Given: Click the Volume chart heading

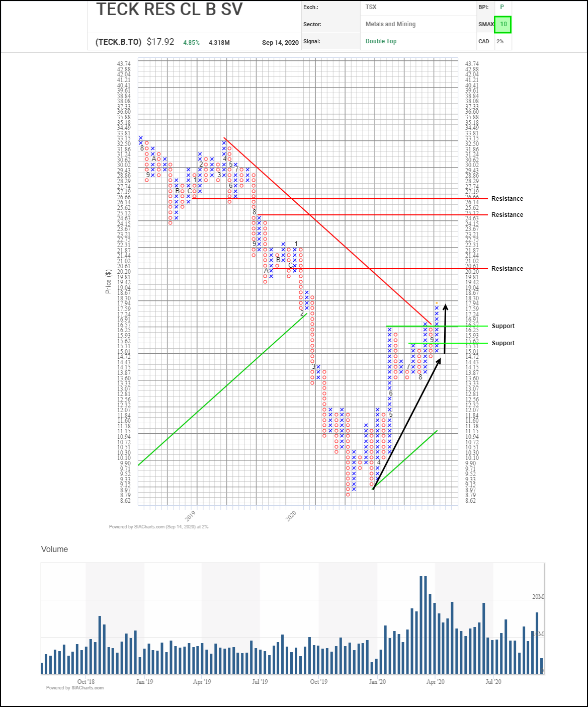Looking at the screenshot, I should (x=54, y=549).
